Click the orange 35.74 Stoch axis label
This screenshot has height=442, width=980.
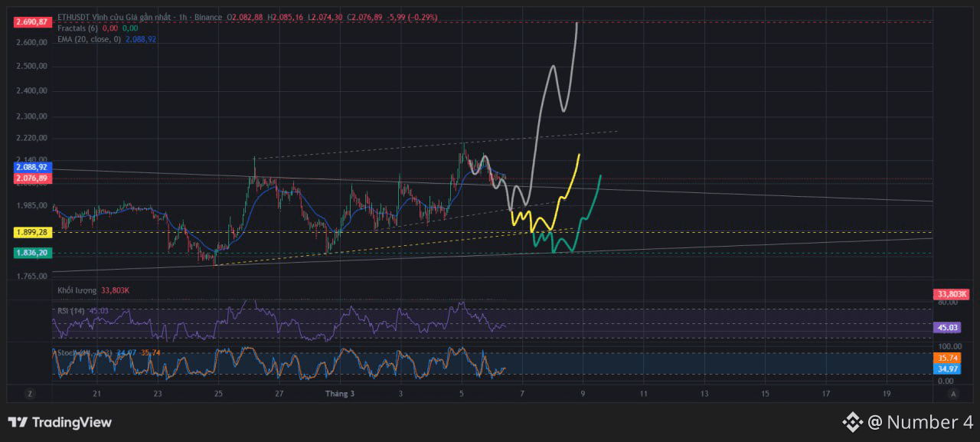point(947,358)
